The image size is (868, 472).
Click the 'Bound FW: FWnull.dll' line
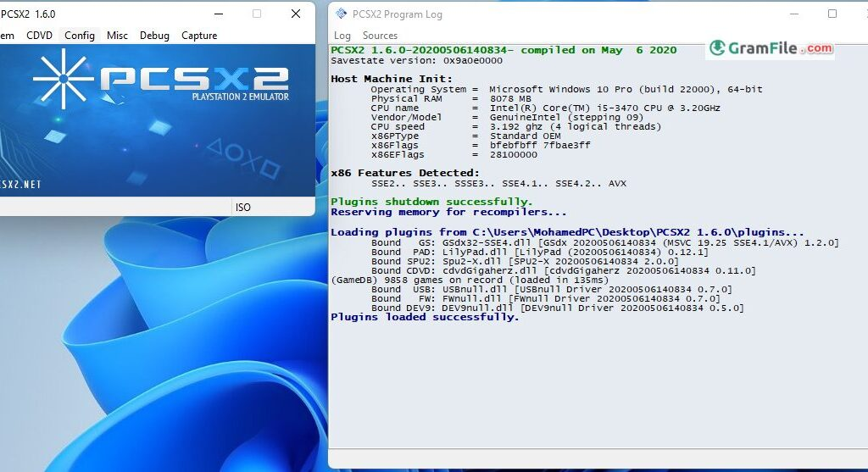point(545,299)
